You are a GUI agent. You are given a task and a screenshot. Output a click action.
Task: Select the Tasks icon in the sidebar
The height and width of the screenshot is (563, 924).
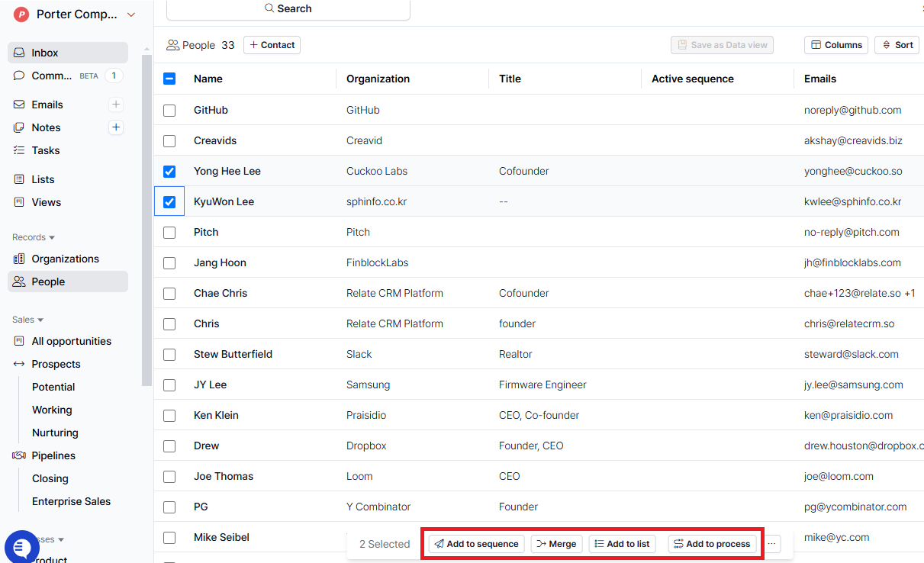[x=18, y=150]
